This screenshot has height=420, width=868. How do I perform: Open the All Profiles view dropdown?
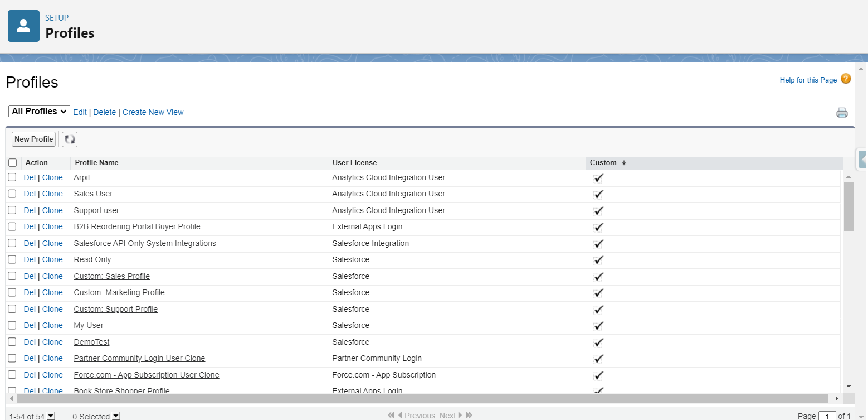(38, 111)
